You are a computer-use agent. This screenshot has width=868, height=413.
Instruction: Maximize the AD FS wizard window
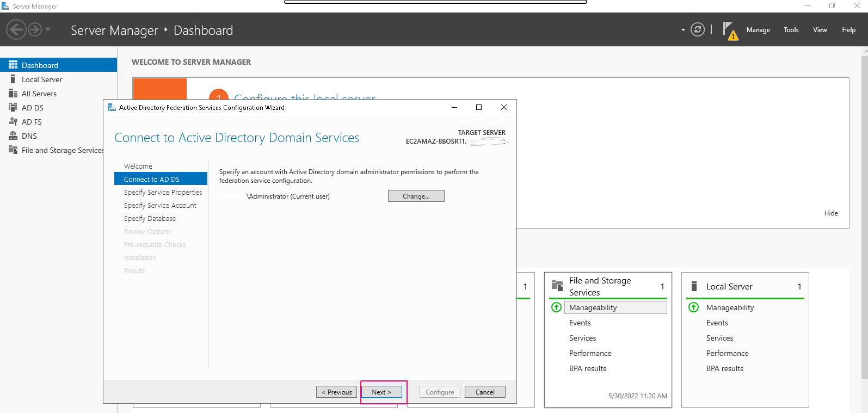point(479,107)
